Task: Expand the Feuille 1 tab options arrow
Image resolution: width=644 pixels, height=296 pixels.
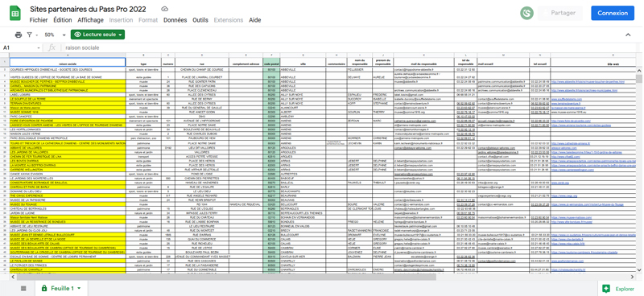Action: 79,289
